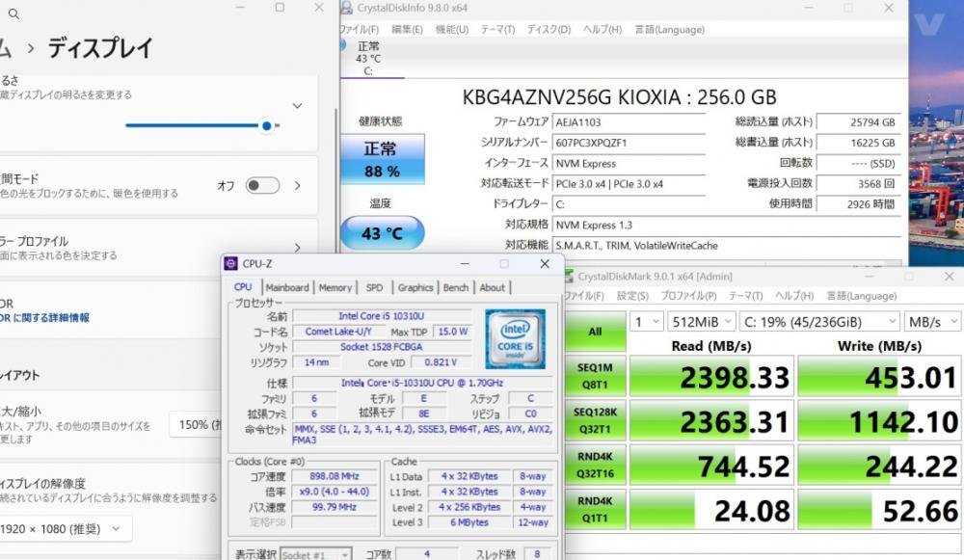Click the CrystalDiskMark title bar icon
Image resolution: width=964 pixels, height=560 pixels.
coord(569,277)
